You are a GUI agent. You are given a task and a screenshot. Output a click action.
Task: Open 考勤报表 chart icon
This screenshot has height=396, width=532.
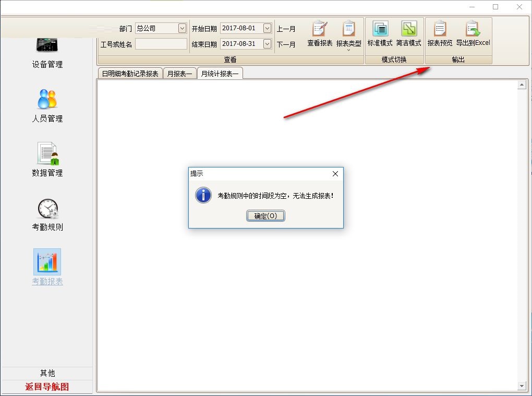47,261
